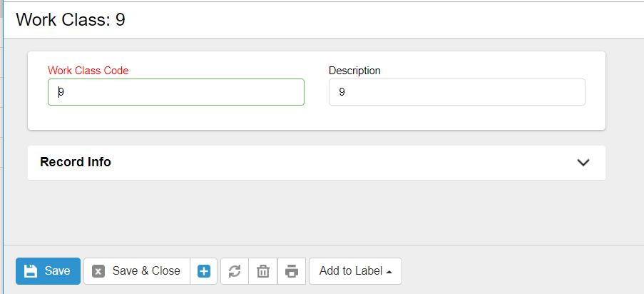Click the floppy disk icon on Save
Viewport: 644px width, 294px height.
click(30, 271)
